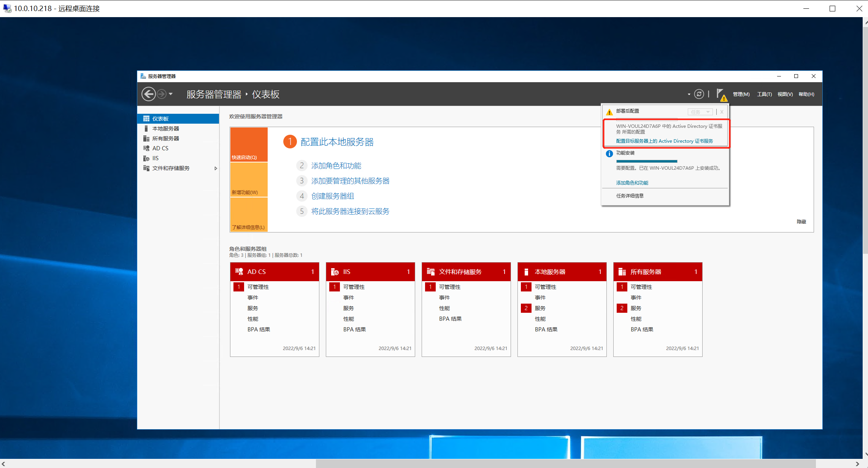The width and height of the screenshot is (868, 468).
Task: Select AD CS in sidebar
Action: pos(178,148)
